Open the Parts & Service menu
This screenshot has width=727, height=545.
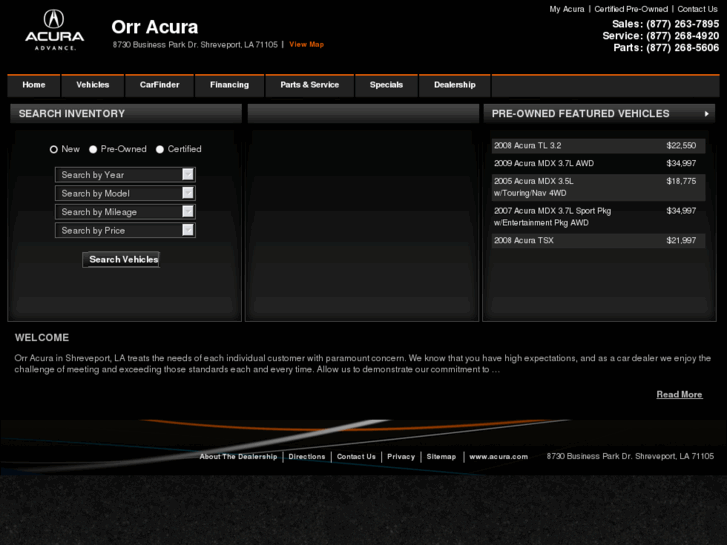pyautogui.click(x=310, y=85)
